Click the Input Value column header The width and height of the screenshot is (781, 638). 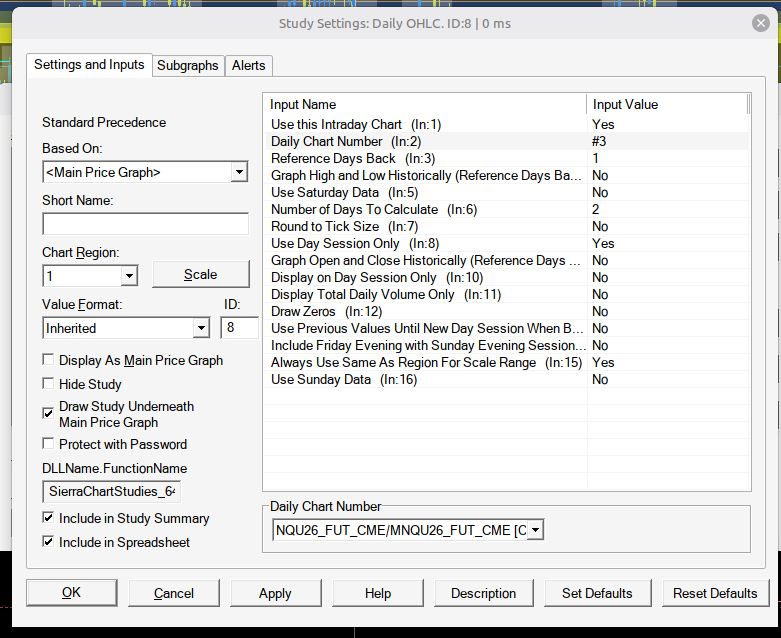(x=667, y=105)
